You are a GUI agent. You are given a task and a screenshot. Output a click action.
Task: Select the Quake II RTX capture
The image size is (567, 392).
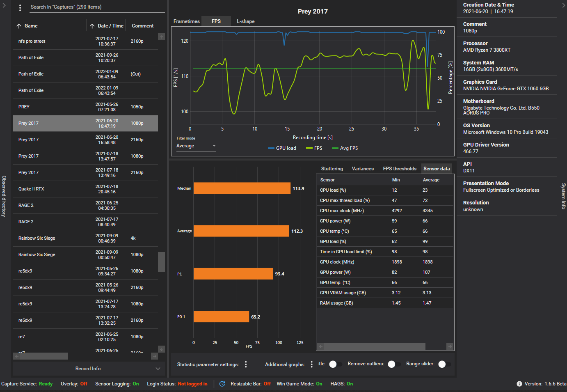click(x=85, y=189)
